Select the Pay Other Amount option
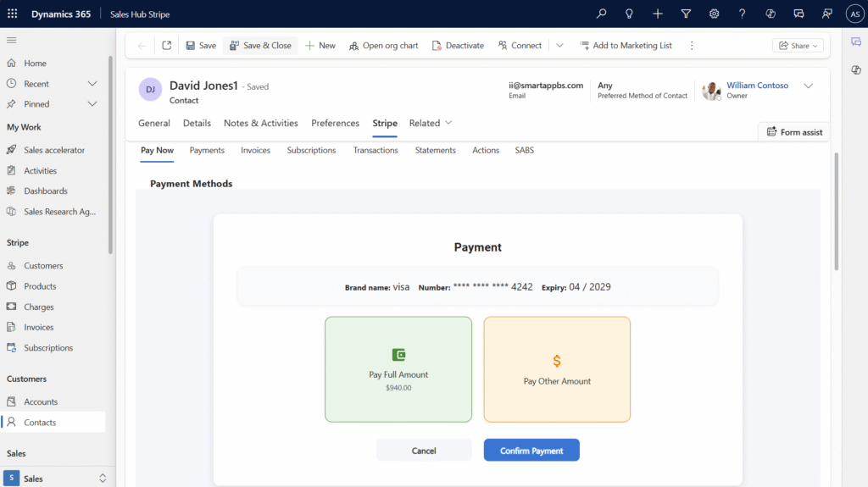This screenshot has width=868, height=487. point(557,369)
